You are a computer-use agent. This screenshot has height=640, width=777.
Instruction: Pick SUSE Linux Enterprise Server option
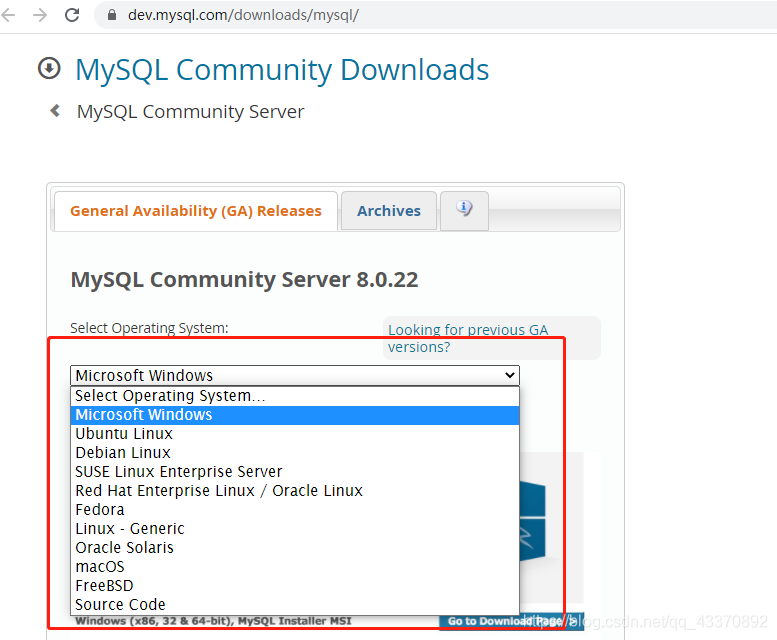point(295,472)
